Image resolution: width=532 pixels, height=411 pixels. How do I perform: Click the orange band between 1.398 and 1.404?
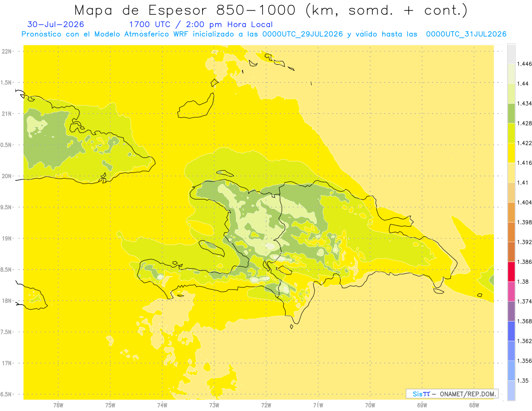point(511,212)
